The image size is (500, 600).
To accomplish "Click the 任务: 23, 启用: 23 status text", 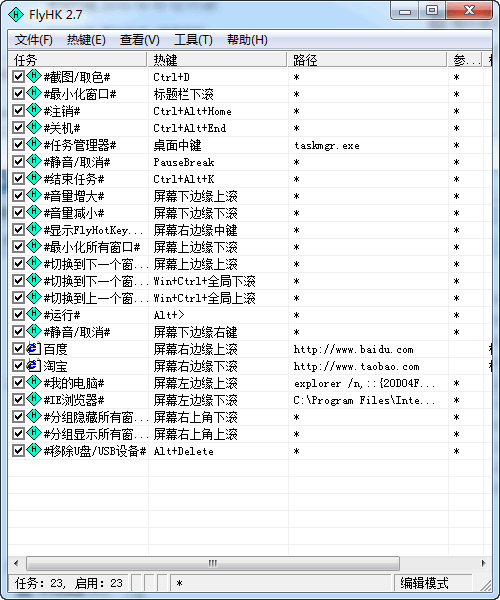I will pyautogui.click(x=69, y=583).
